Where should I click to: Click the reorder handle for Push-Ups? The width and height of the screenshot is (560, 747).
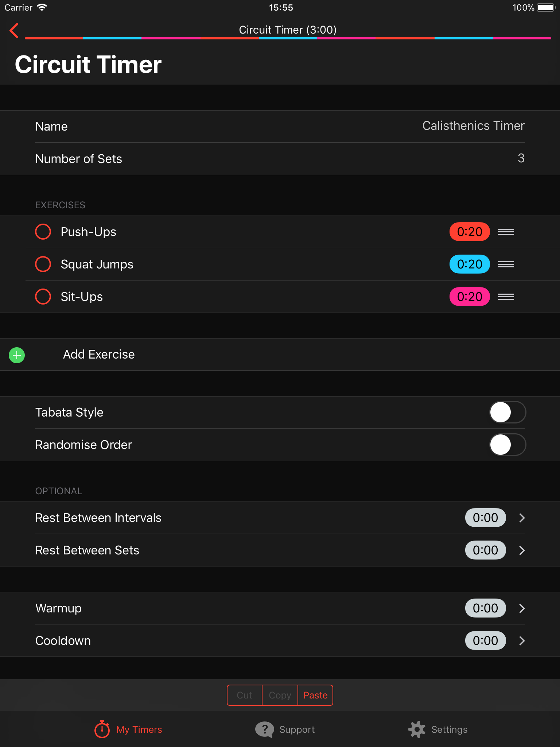tap(506, 232)
